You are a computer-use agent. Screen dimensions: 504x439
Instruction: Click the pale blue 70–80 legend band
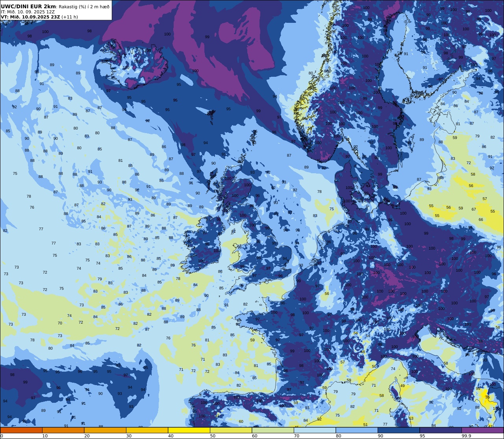[315, 430]
